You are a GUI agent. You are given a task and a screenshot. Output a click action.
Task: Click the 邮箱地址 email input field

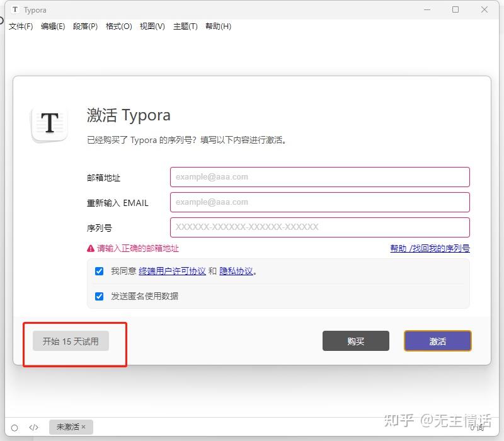click(319, 177)
